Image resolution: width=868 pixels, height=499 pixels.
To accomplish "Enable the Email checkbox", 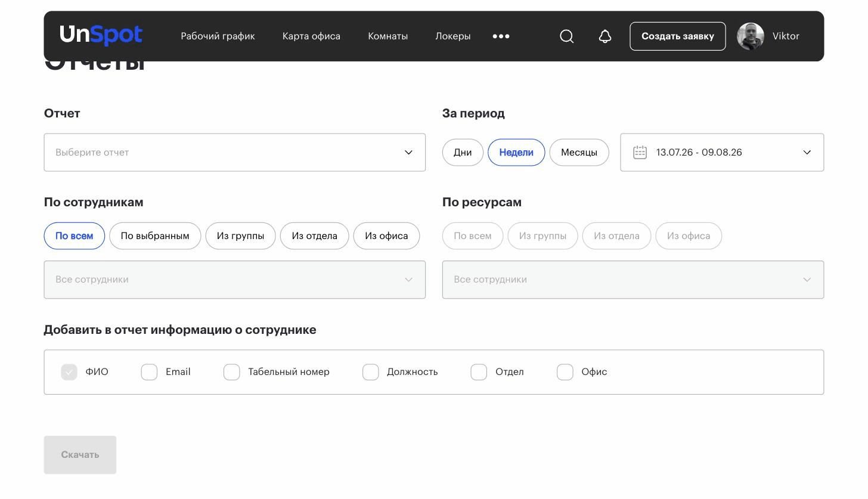I will coord(149,372).
